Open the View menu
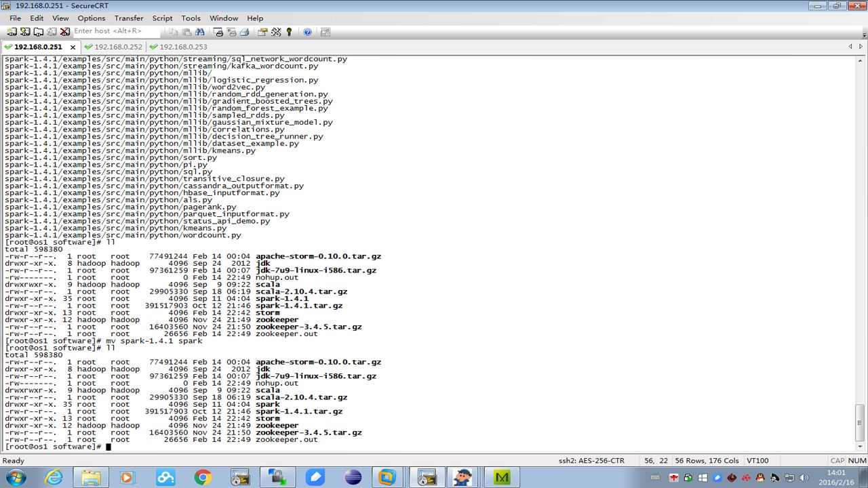The image size is (868, 488). [x=60, y=18]
